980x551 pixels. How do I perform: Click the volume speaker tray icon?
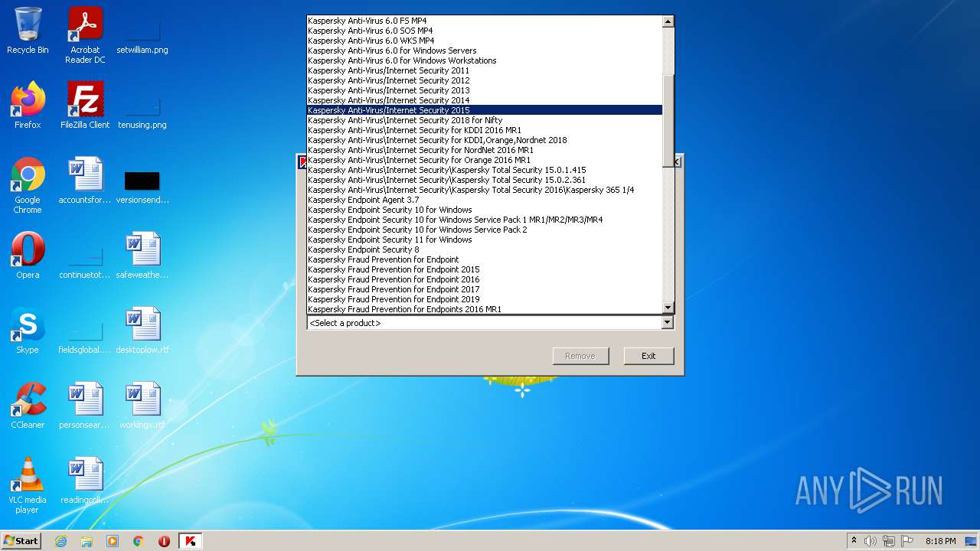[x=870, y=541]
